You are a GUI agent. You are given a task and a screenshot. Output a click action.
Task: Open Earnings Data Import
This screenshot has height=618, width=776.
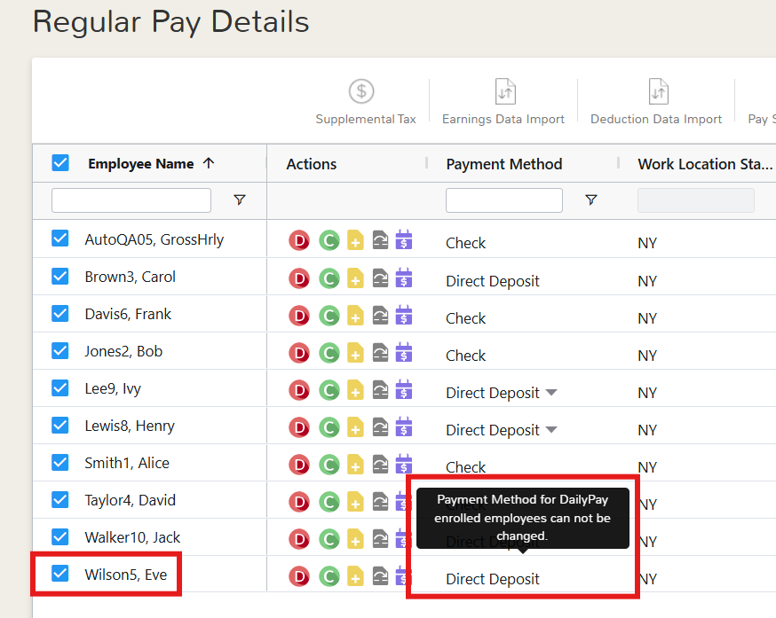coord(503,101)
